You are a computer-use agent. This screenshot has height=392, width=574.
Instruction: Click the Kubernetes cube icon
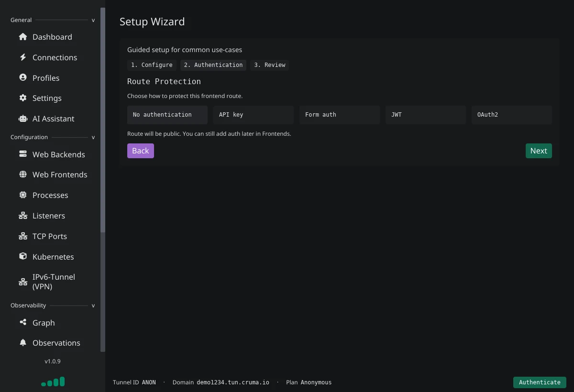pyautogui.click(x=23, y=256)
